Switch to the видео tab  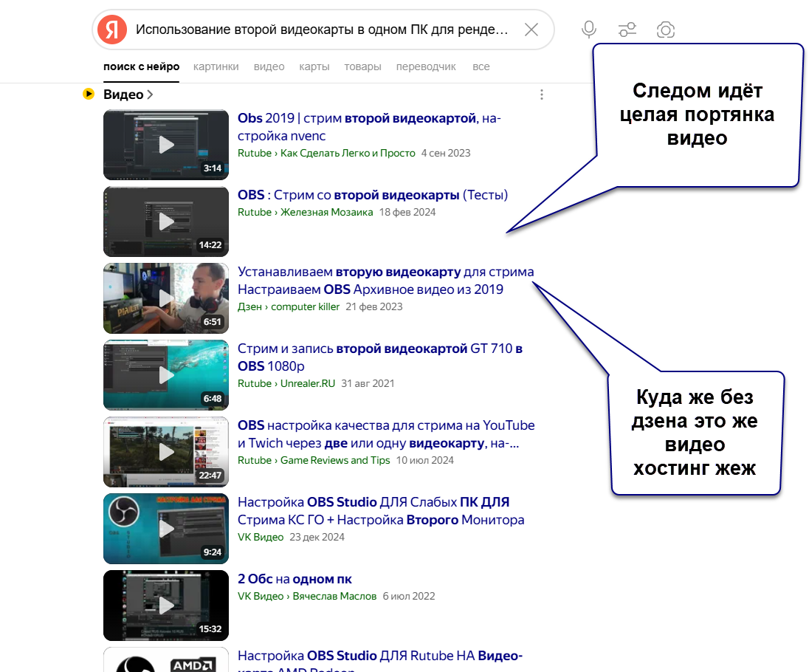(x=269, y=66)
